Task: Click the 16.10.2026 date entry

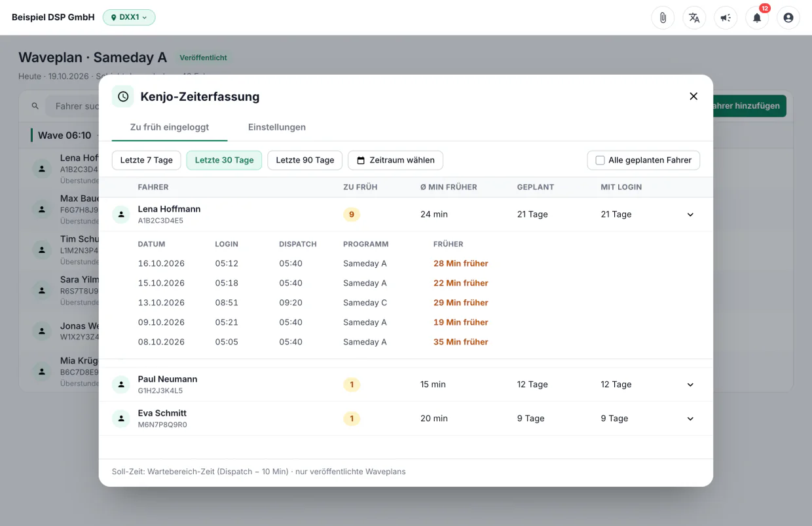Action: tap(161, 263)
